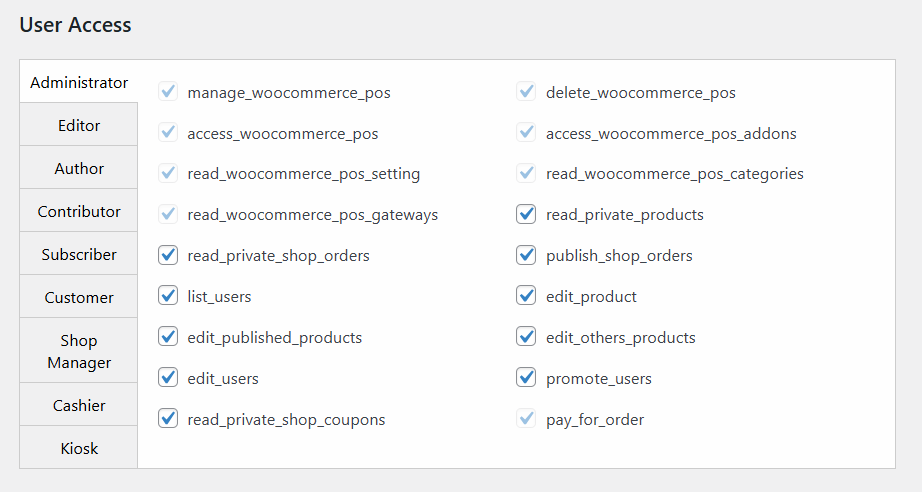Image resolution: width=922 pixels, height=492 pixels.
Task: Open the Cashier role tab
Action: point(79,406)
